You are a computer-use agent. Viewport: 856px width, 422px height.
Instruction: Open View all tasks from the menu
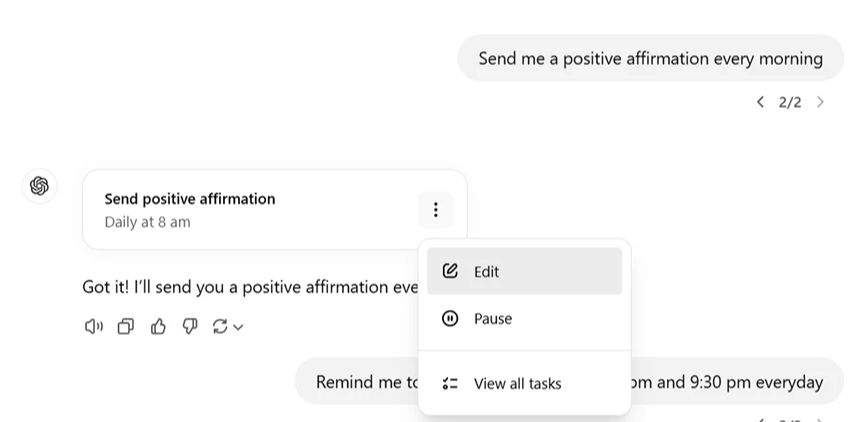[517, 383]
